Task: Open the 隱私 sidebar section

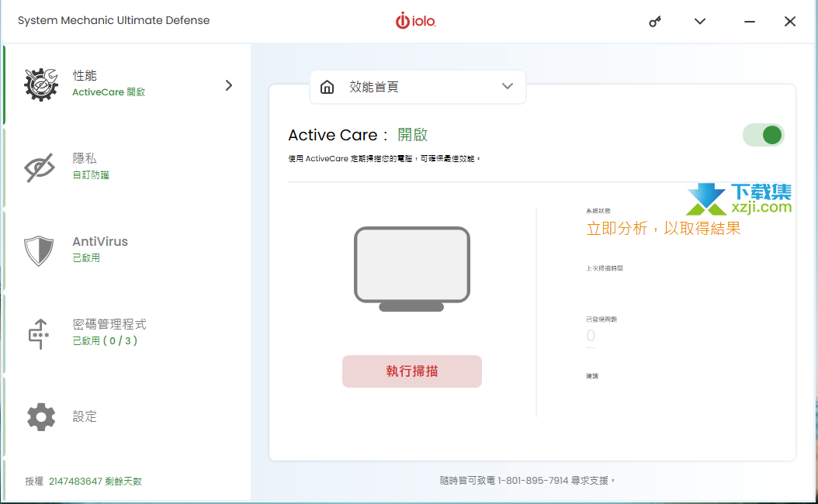Action: (x=127, y=167)
